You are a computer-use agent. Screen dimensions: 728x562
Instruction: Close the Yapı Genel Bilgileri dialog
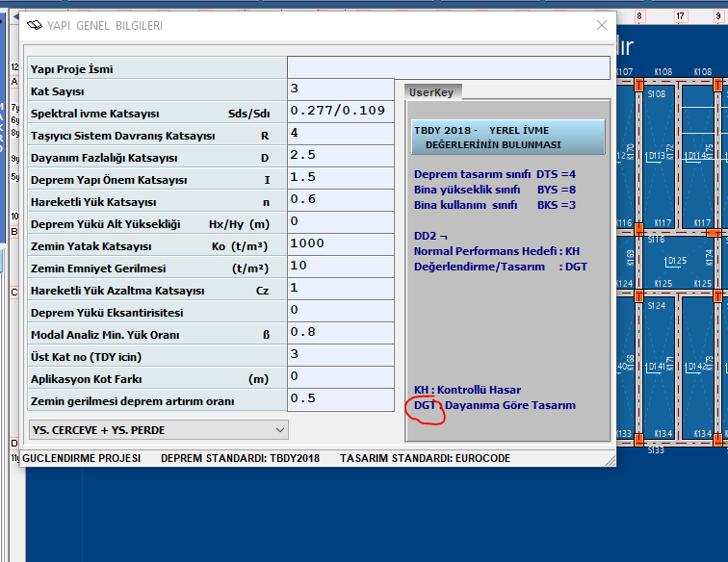602,25
